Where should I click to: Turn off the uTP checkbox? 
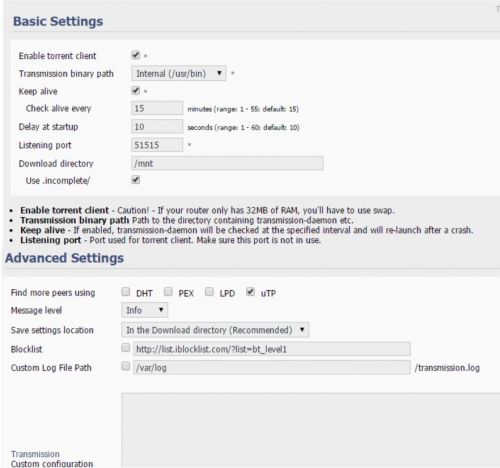pyautogui.click(x=250, y=292)
